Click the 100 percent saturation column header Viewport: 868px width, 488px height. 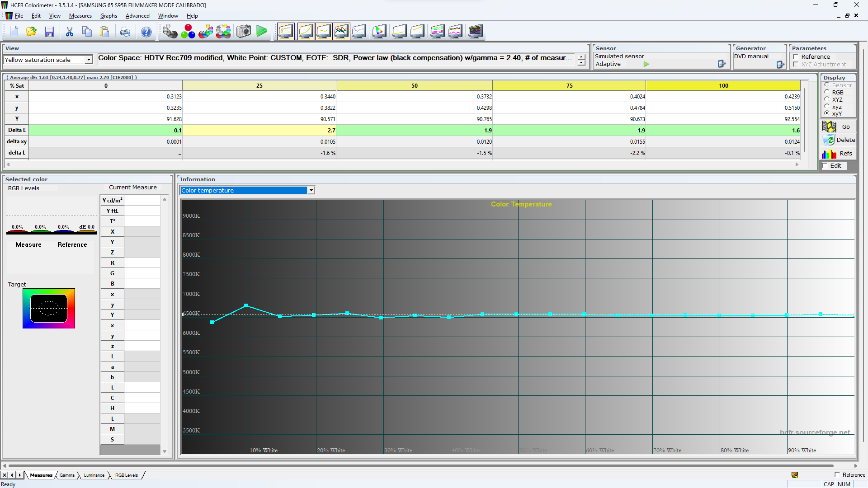pyautogui.click(x=723, y=86)
